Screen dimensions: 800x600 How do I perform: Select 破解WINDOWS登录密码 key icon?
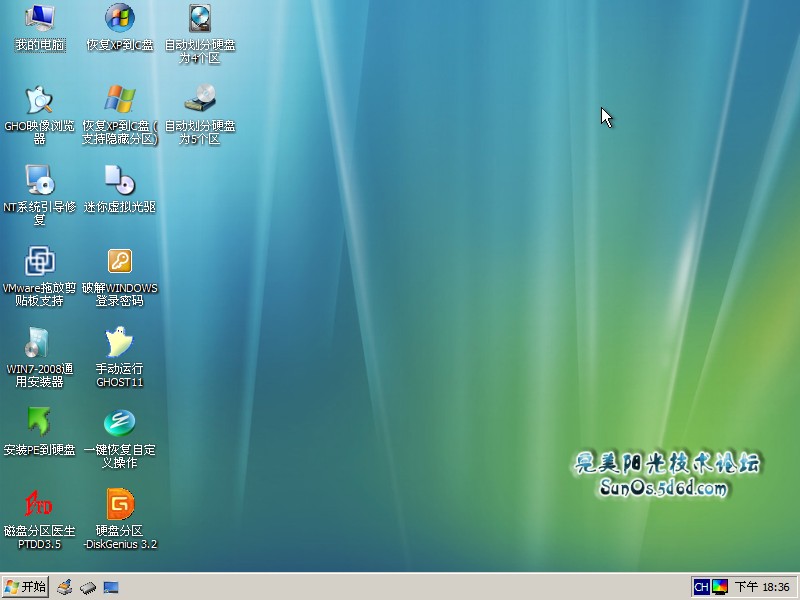coord(120,261)
